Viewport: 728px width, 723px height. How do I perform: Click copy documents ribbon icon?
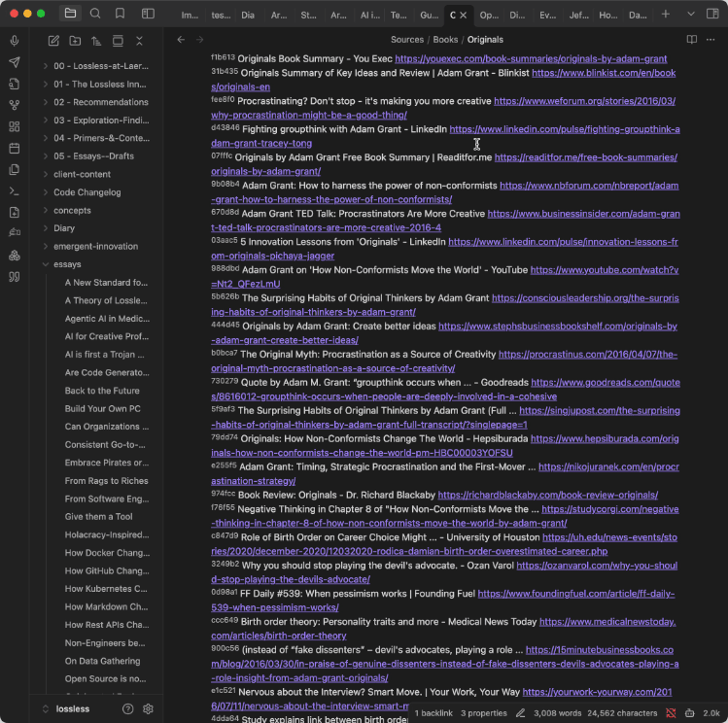(x=15, y=170)
